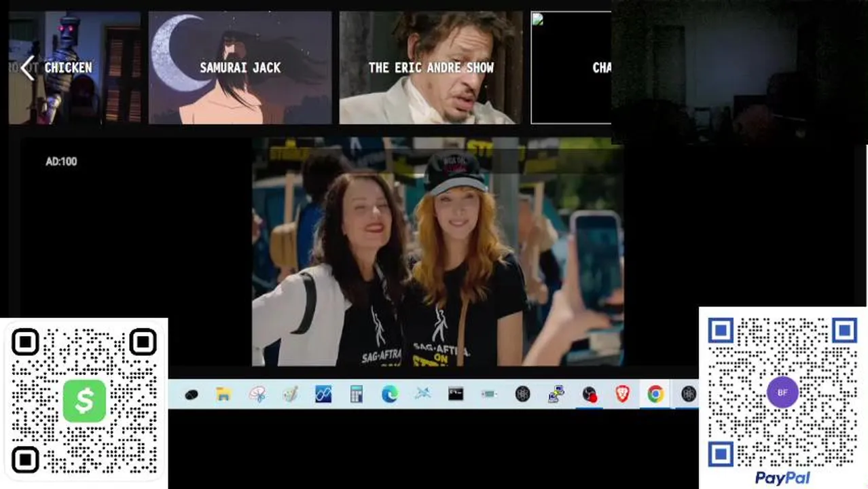Image resolution: width=868 pixels, height=489 pixels.
Task: Open the Command Prompt taskbar icon
Action: [456, 393]
